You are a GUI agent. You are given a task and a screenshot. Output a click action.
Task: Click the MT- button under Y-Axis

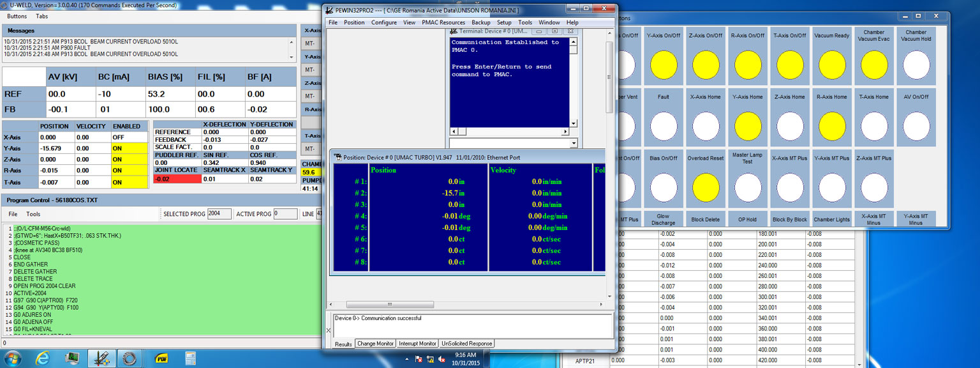[x=311, y=70]
